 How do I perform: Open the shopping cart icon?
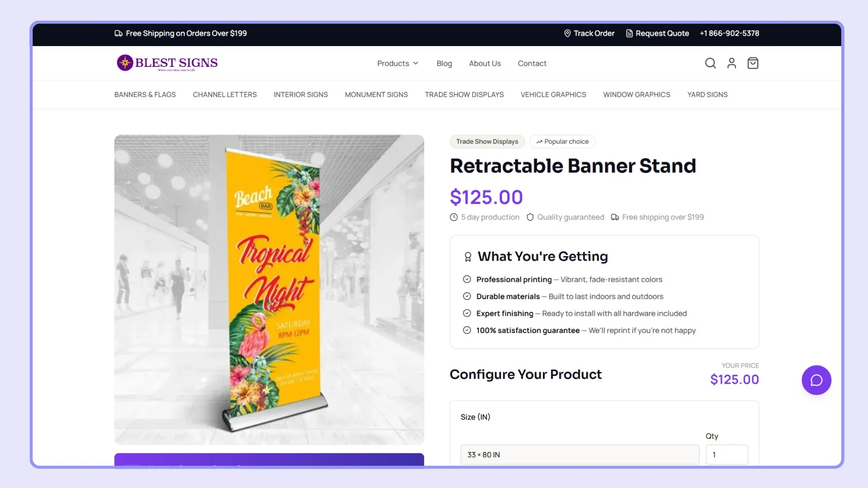[x=753, y=63]
